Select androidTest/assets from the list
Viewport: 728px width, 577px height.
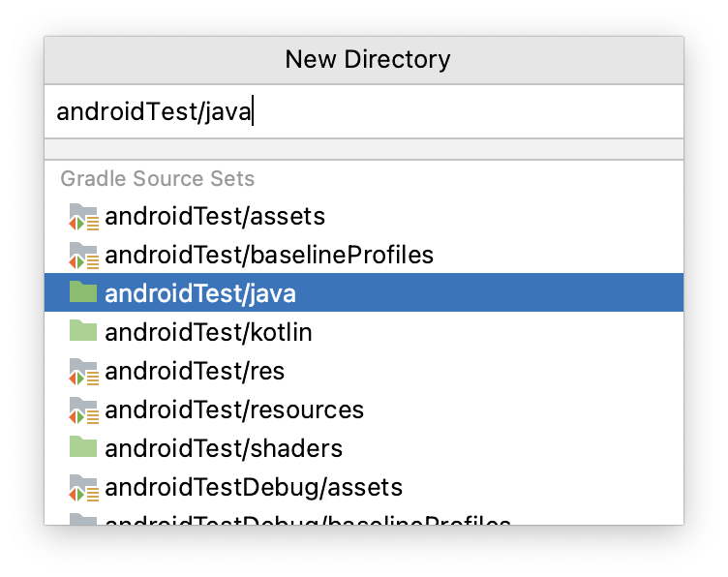(215, 216)
